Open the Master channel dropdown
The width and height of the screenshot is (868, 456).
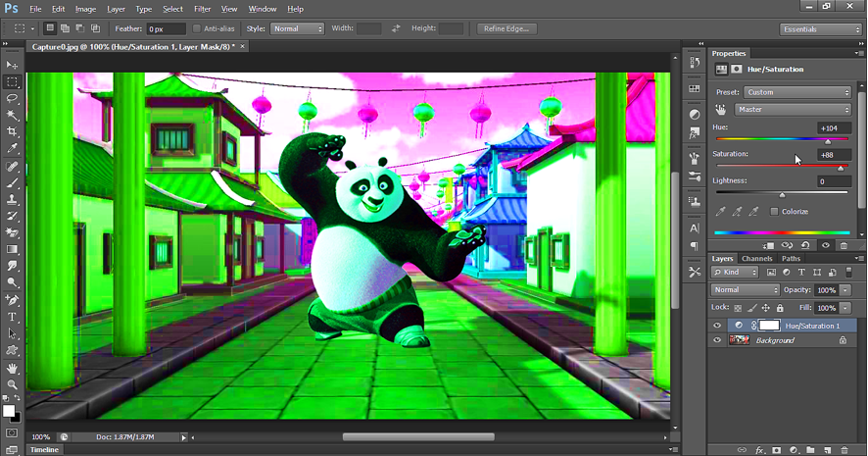click(793, 109)
